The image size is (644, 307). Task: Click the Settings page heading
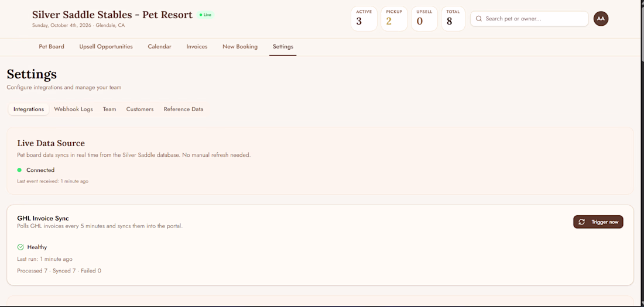click(32, 74)
